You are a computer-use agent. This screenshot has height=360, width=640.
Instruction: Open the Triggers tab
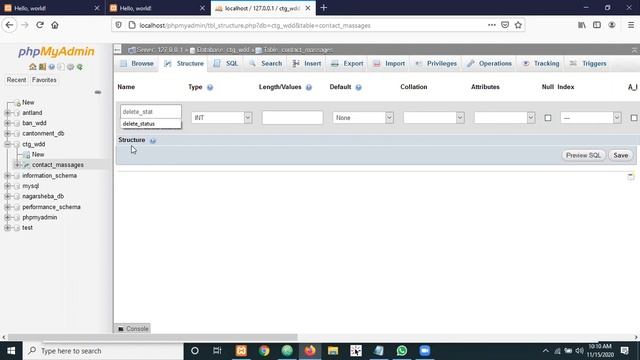pos(588,64)
